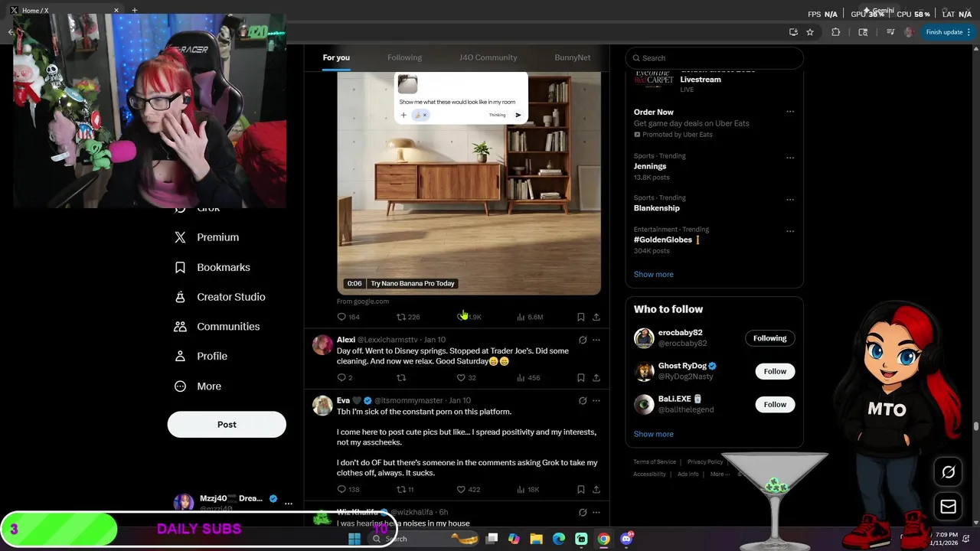Open Profile from the sidebar
This screenshot has width=980, height=551.
pos(201,357)
